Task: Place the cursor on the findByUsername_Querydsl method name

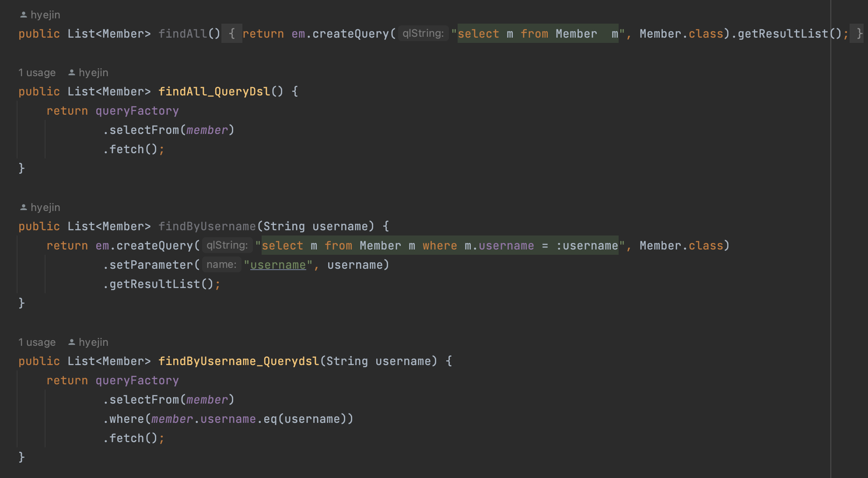Action: click(x=238, y=361)
